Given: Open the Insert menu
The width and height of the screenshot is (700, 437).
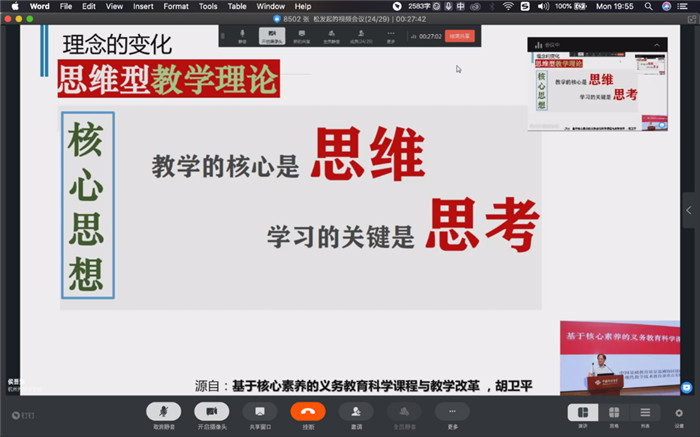Looking at the screenshot, I should [144, 6].
